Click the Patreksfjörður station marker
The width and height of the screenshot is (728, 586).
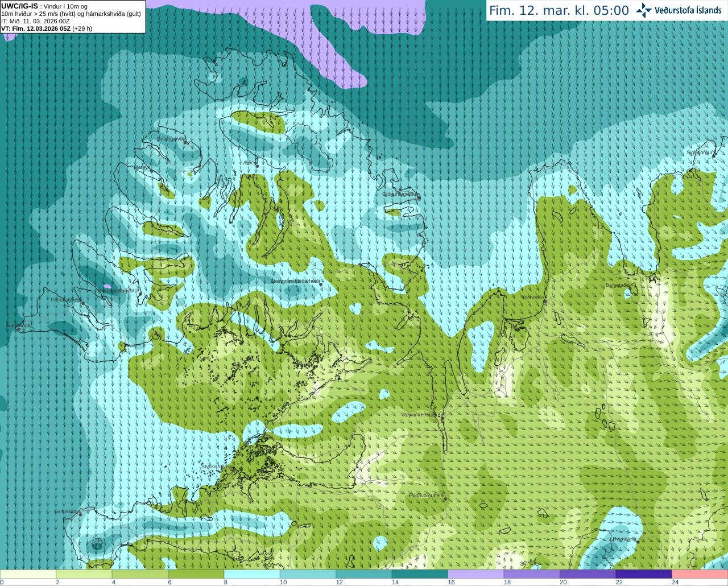coord(83,303)
